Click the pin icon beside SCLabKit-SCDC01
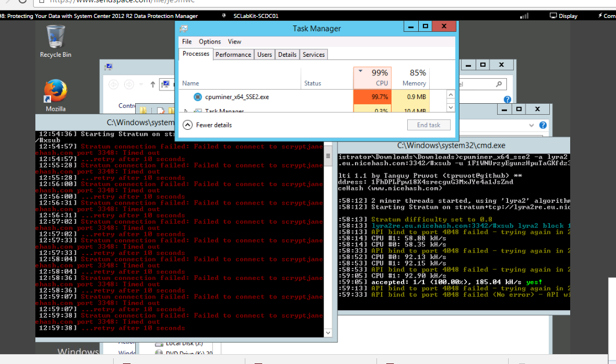Screen dimensions: 616x364 224,16
